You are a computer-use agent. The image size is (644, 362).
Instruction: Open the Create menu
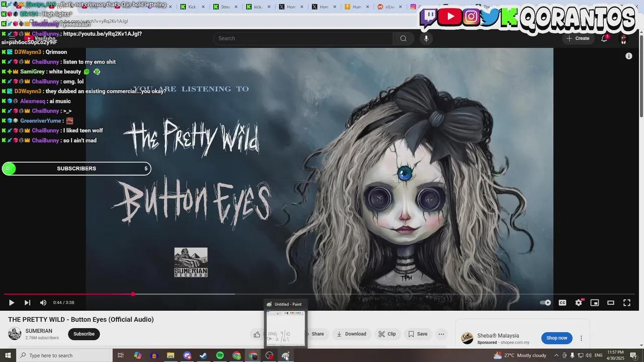[578, 38]
